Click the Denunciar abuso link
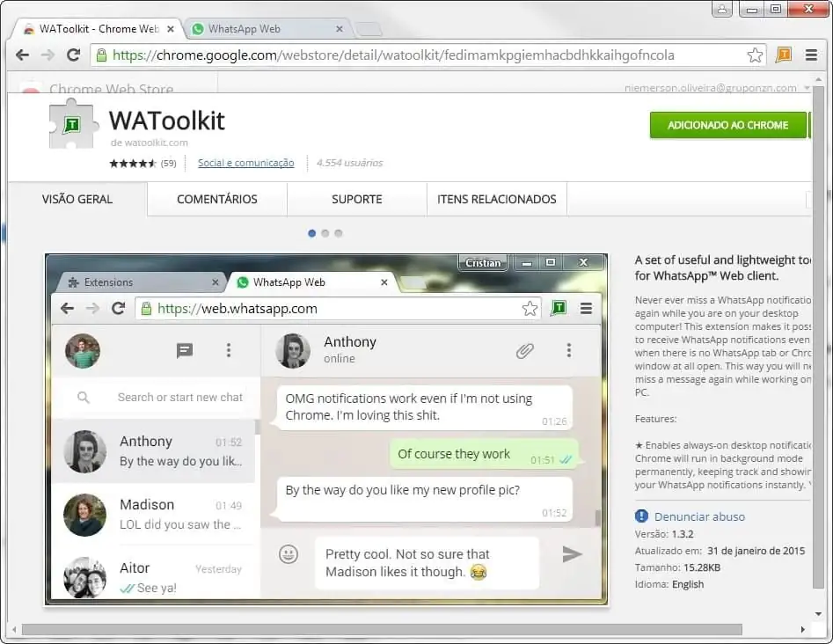 (x=699, y=516)
